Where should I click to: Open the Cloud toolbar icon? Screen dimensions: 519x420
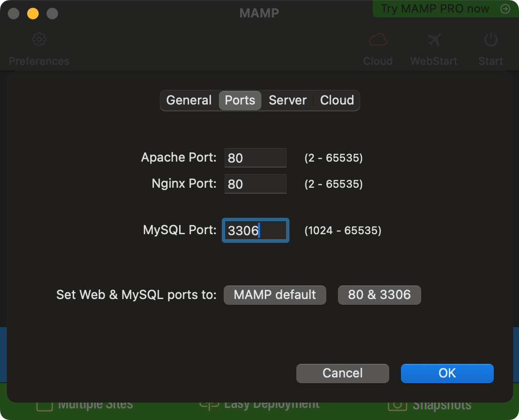pyautogui.click(x=378, y=40)
